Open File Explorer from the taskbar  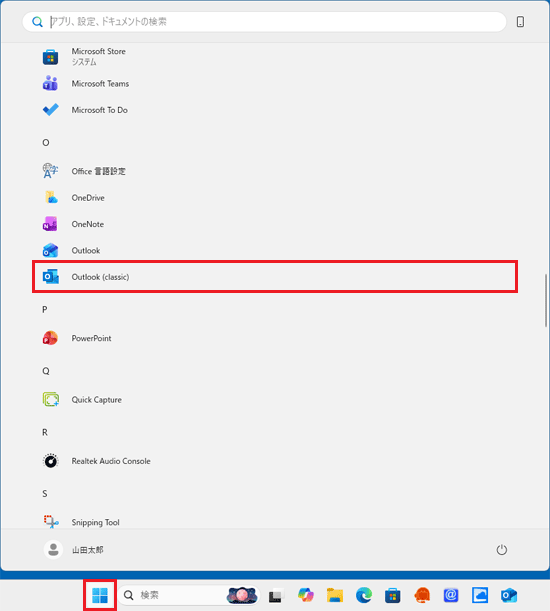pyautogui.click(x=335, y=595)
